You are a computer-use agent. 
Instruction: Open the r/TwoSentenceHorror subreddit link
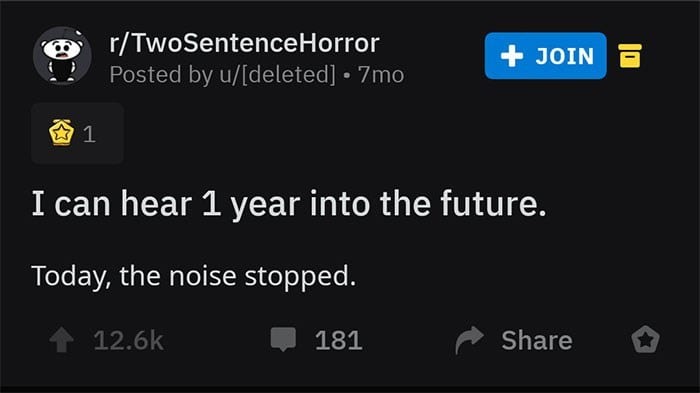click(x=244, y=43)
